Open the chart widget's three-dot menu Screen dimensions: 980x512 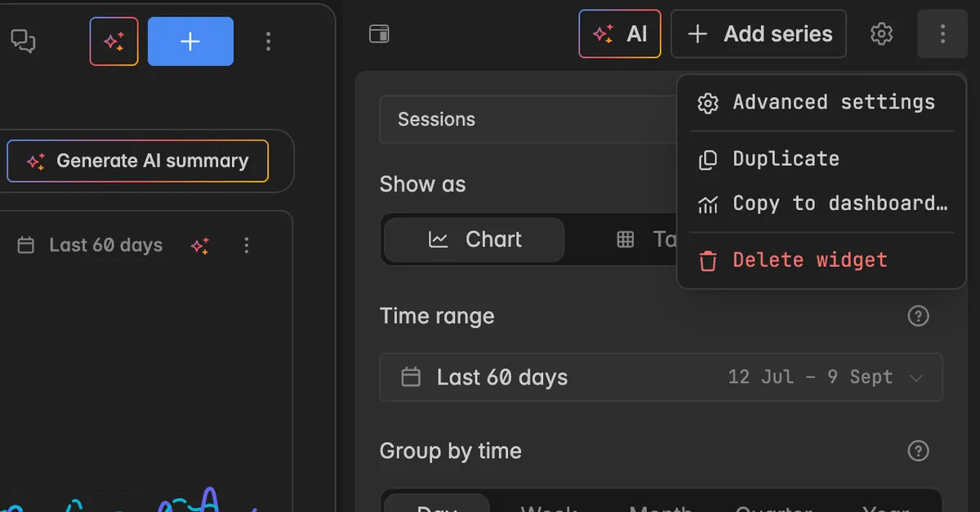[x=247, y=245]
